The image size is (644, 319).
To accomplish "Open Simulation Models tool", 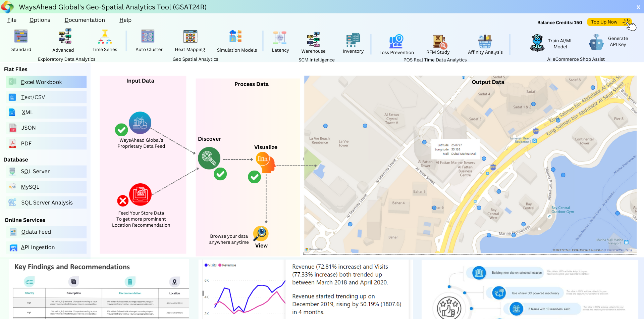I will (x=235, y=37).
